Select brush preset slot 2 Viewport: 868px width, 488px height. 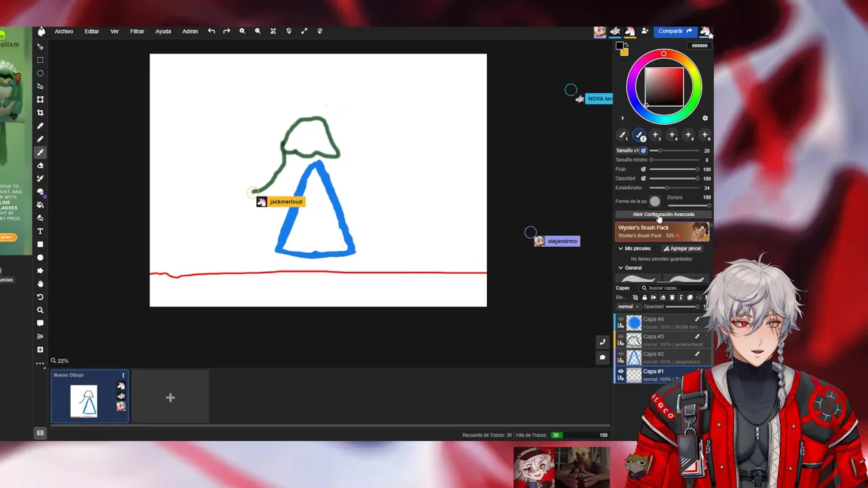tap(639, 136)
